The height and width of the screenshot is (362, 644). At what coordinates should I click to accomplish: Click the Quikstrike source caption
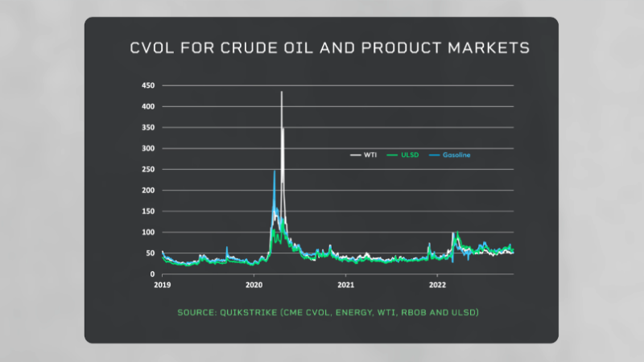328,311
